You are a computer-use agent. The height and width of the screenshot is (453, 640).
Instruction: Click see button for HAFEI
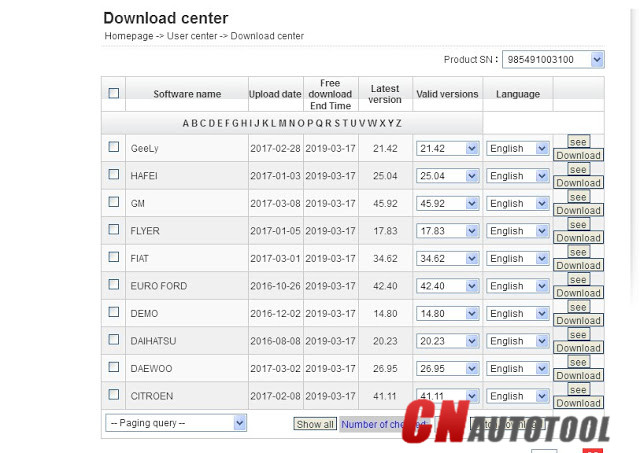click(x=578, y=169)
